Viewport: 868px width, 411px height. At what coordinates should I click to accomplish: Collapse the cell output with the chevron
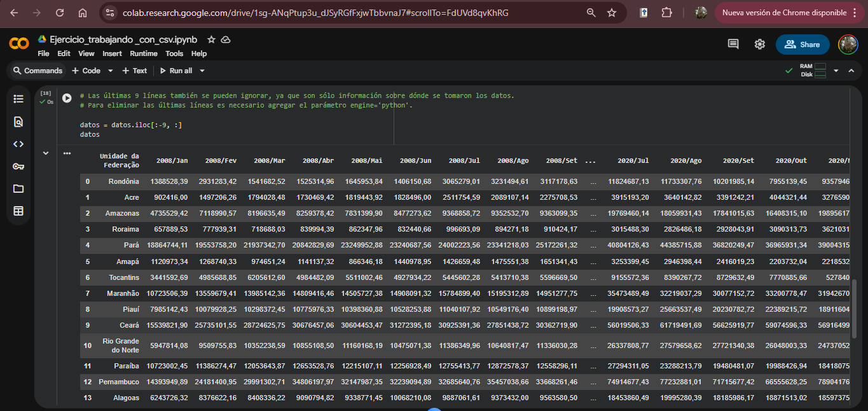(45, 153)
